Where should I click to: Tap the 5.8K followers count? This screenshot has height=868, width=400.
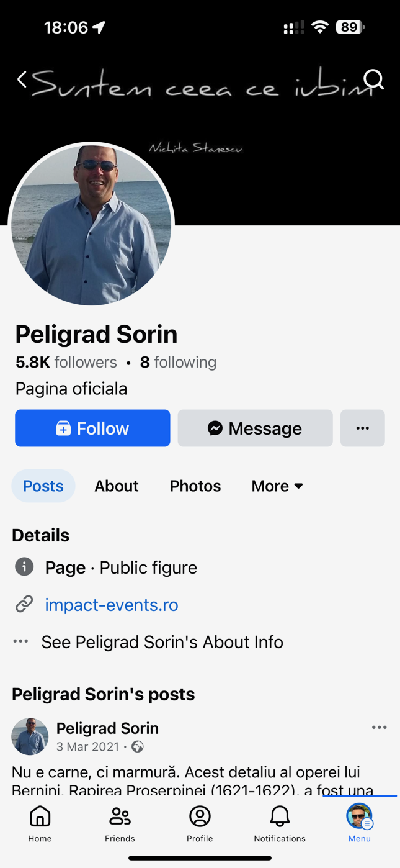(x=66, y=362)
